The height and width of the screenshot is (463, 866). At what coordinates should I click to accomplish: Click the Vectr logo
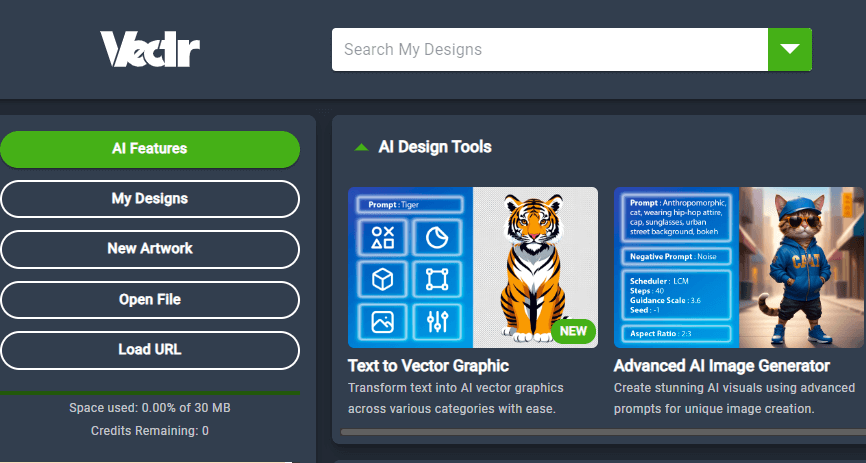tap(149, 49)
